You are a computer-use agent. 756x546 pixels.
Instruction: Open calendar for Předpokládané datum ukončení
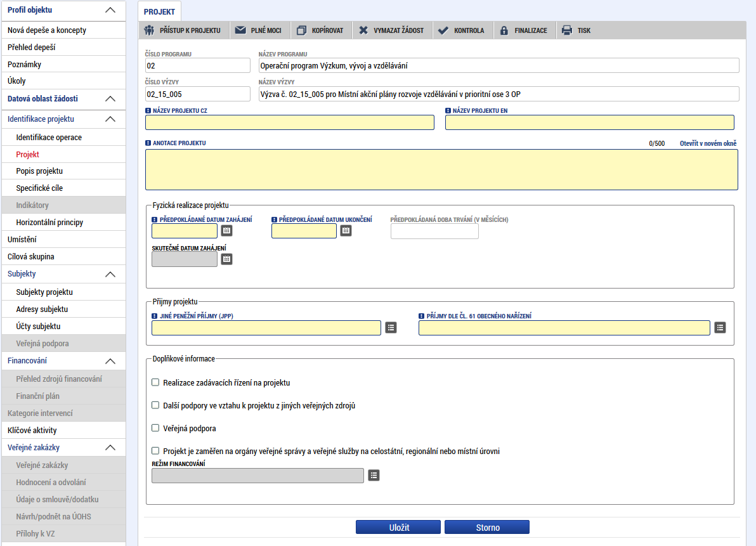pos(346,231)
